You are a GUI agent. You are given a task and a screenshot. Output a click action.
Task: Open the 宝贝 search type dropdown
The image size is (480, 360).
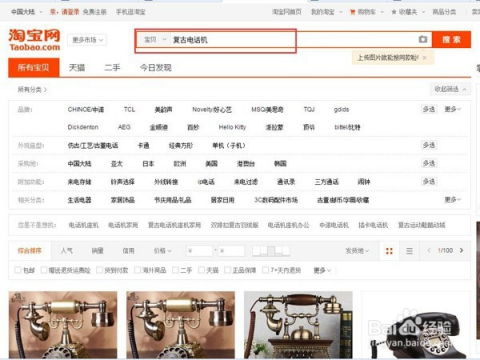click(x=155, y=40)
